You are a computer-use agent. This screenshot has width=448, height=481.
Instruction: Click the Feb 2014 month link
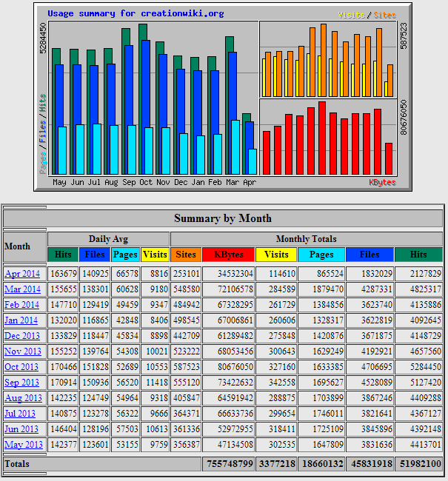[22, 305]
